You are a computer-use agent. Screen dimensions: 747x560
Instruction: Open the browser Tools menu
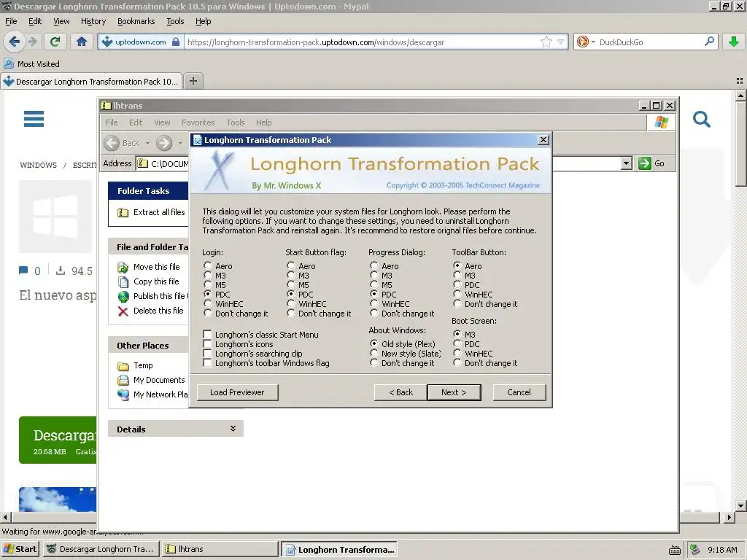click(x=175, y=21)
